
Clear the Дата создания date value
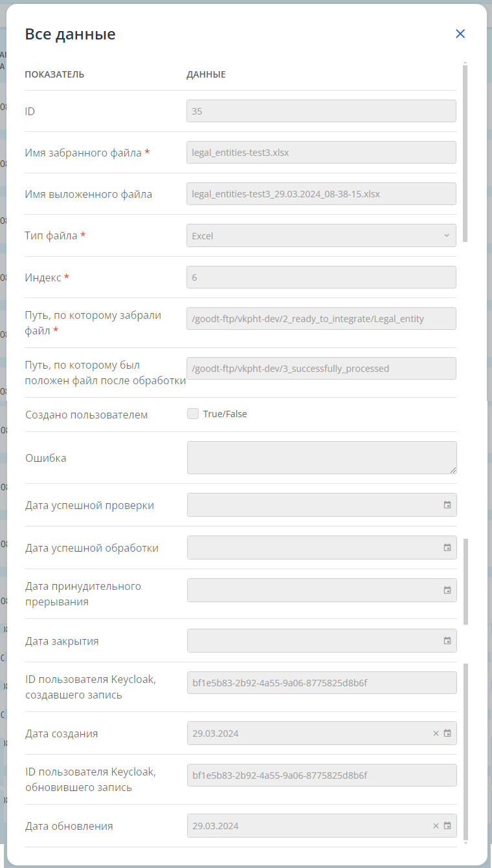pyautogui.click(x=436, y=733)
